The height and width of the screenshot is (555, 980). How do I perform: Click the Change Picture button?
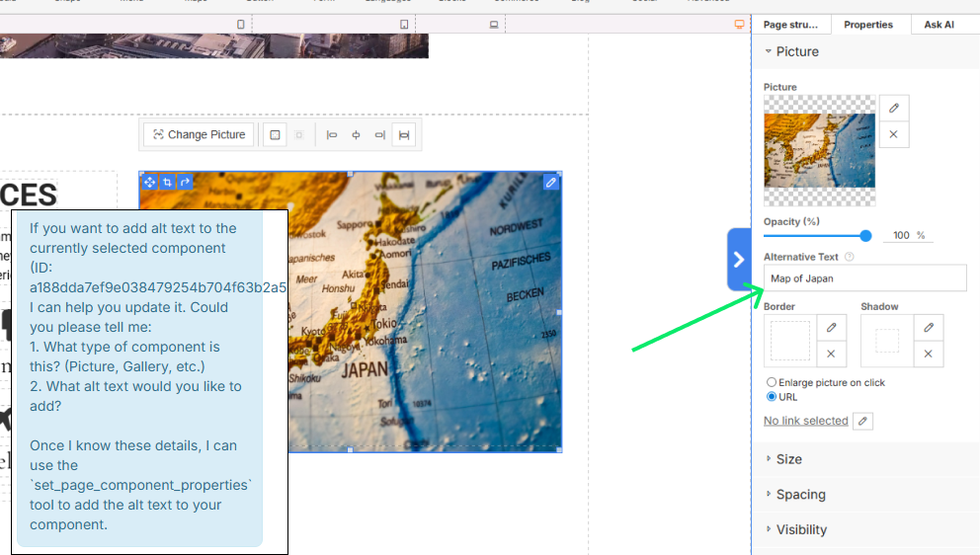pos(199,135)
